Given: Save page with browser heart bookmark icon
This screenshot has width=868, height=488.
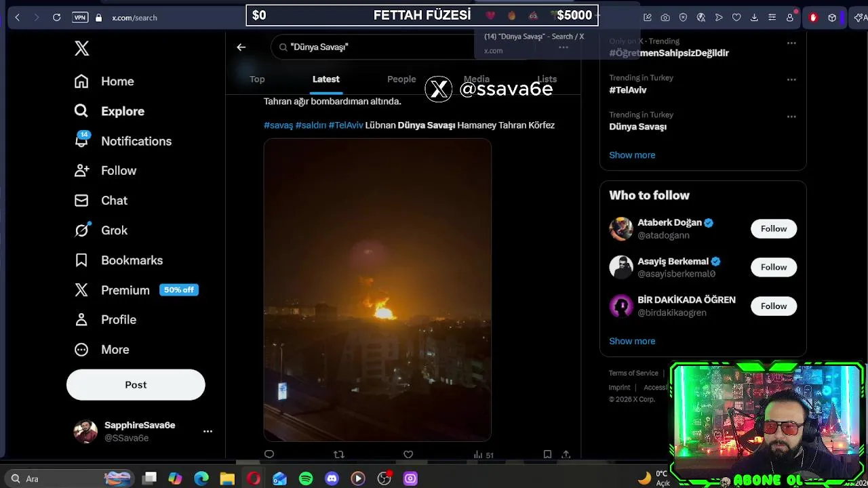Looking at the screenshot, I should 736,18.
